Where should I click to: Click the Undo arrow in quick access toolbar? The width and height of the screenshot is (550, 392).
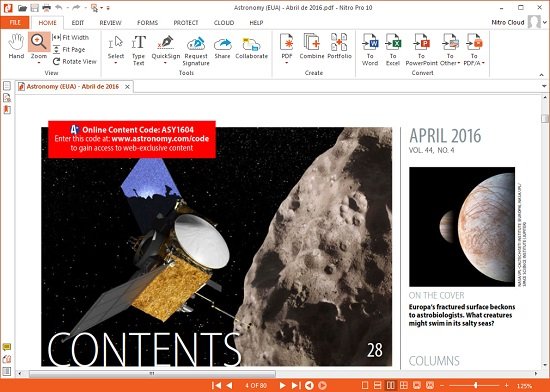click(x=59, y=8)
